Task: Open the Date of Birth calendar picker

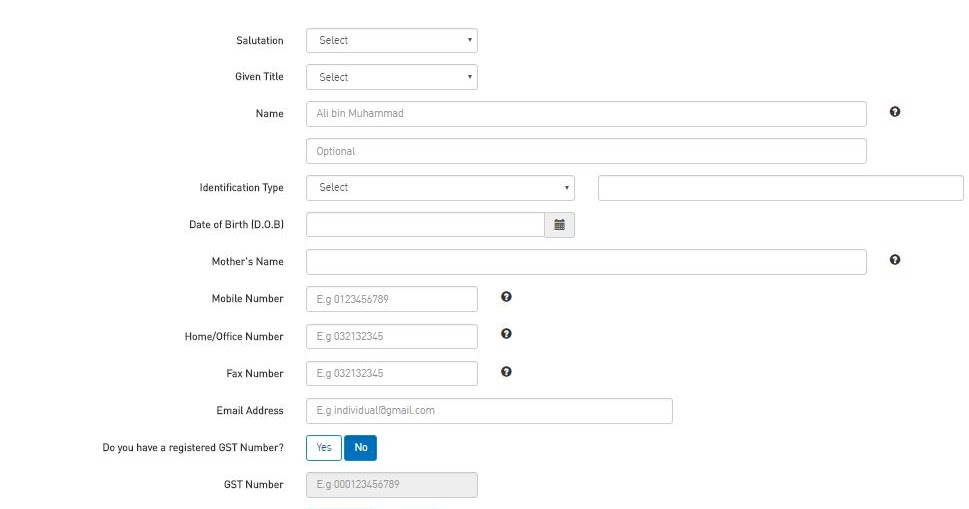Action: click(x=559, y=225)
